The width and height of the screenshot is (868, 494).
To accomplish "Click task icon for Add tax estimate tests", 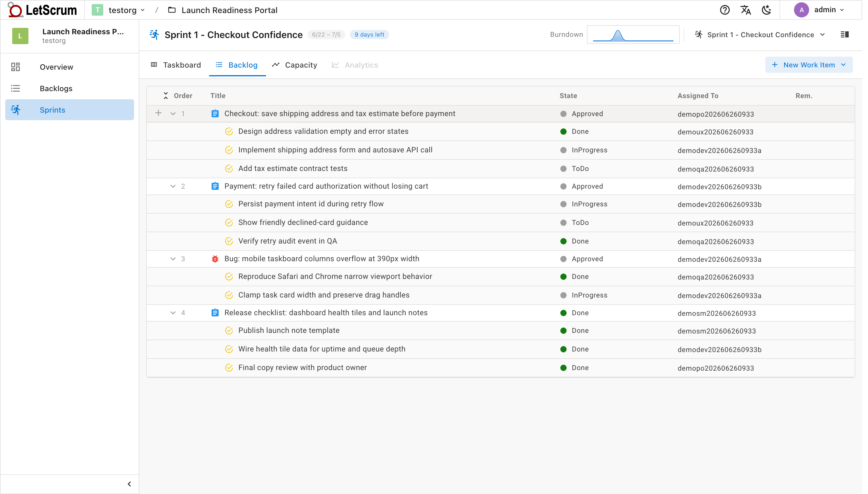I will 229,169.
